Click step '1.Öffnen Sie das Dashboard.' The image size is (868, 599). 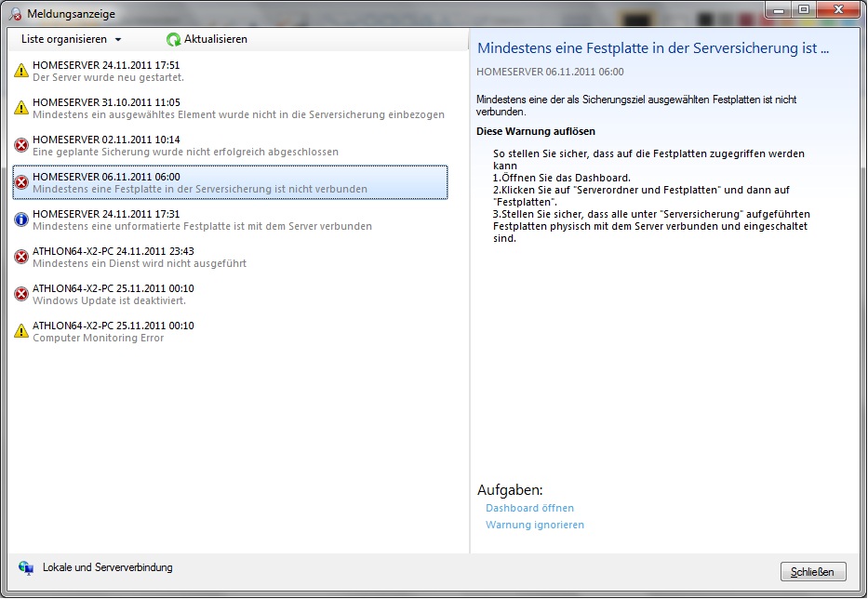click(x=561, y=178)
